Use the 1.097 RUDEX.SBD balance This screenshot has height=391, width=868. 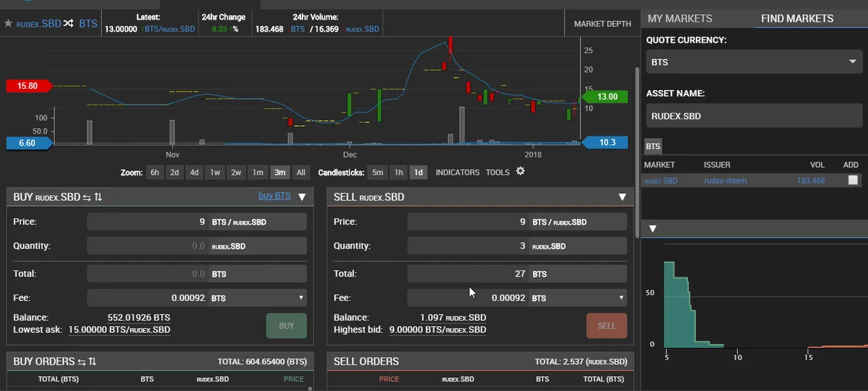click(x=453, y=318)
